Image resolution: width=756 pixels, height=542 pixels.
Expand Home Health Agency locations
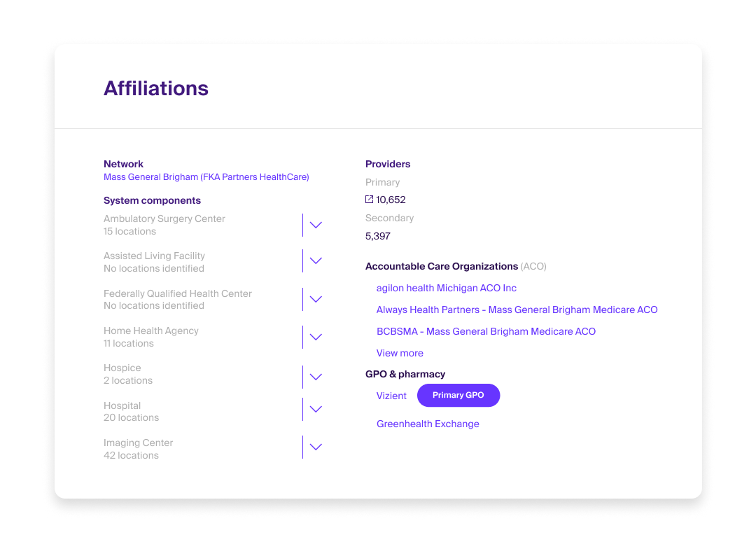[x=316, y=337]
